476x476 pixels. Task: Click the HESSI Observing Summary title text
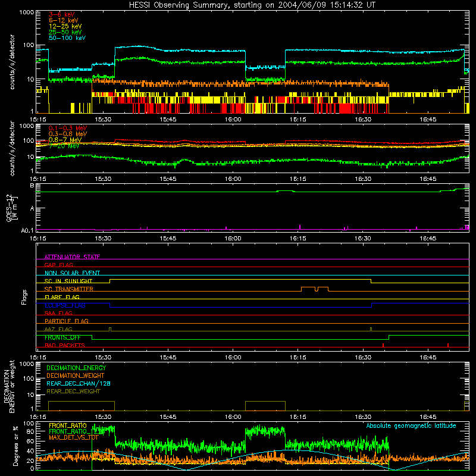click(x=252, y=5)
